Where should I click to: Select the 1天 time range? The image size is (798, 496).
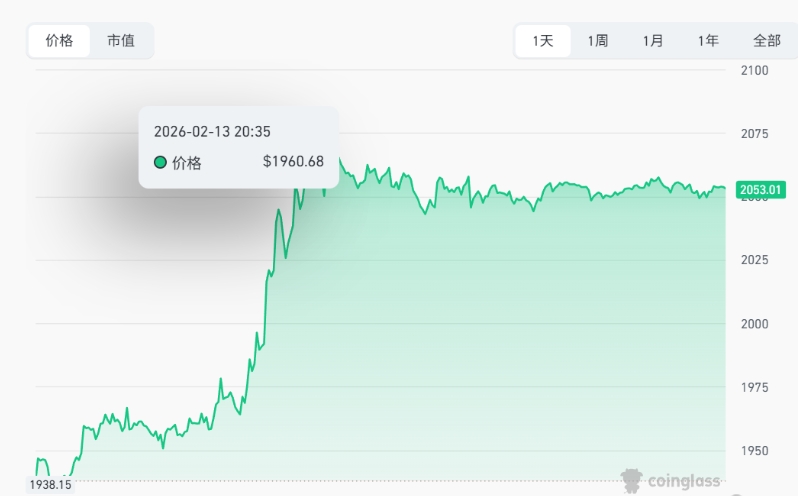point(543,41)
